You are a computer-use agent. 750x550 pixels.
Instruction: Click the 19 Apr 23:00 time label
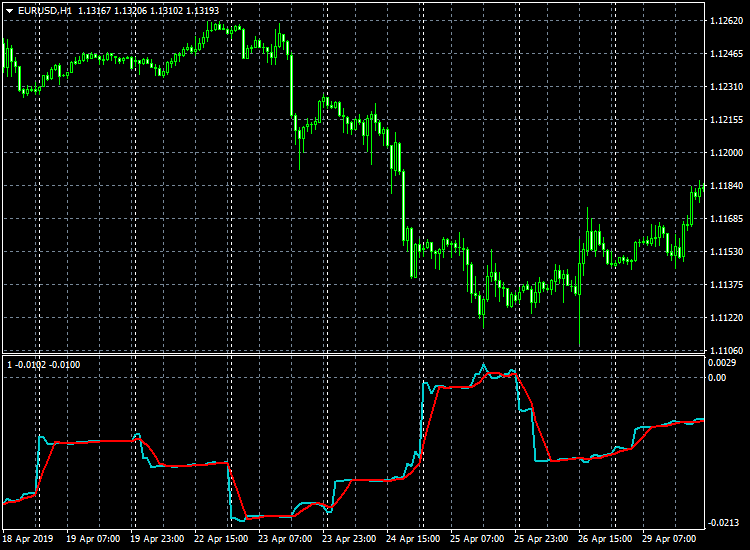pyautogui.click(x=157, y=539)
